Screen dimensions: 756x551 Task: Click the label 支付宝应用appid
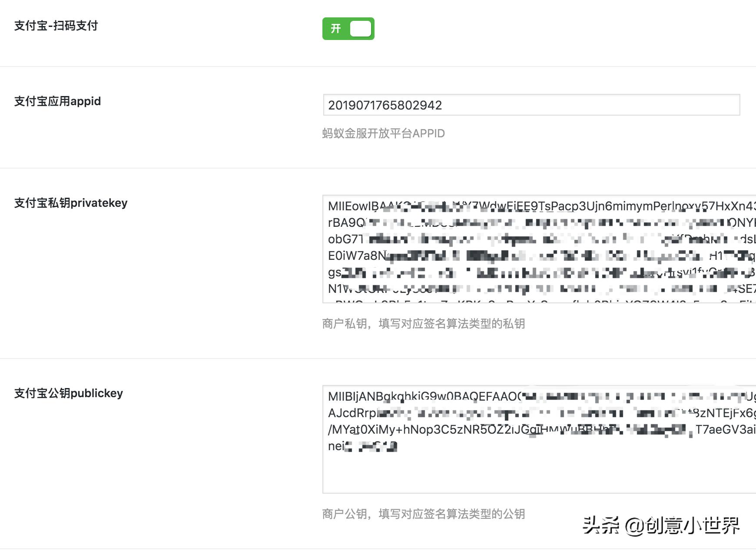coord(57,101)
